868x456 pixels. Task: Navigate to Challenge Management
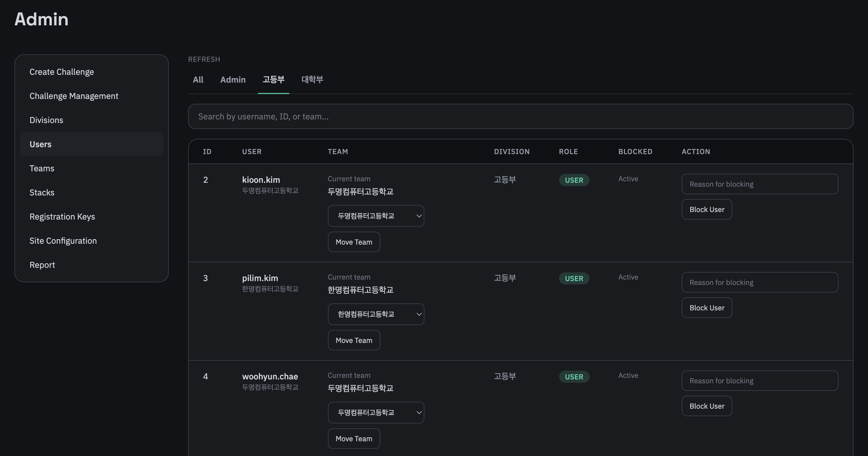tap(74, 96)
